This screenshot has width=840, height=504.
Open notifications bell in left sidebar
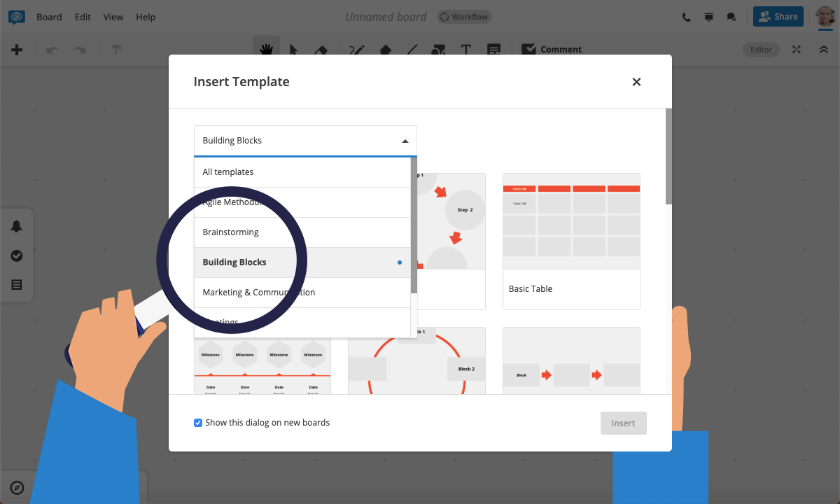click(x=17, y=226)
